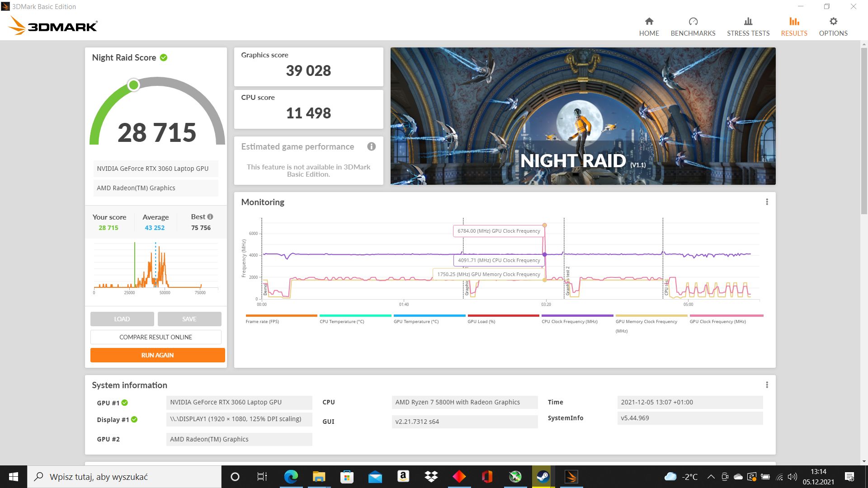This screenshot has height=488, width=868.
Task: Open Dropbox from taskbar
Action: tap(431, 477)
